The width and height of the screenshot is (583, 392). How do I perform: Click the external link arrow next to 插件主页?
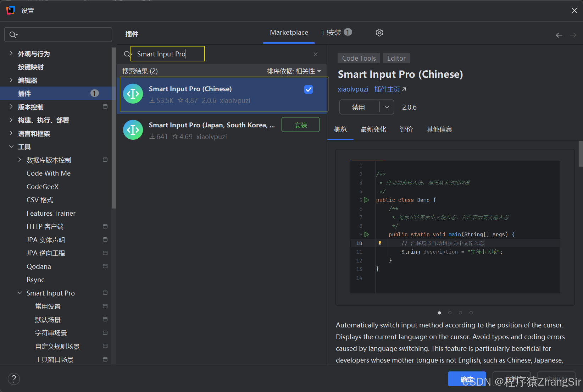(x=404, y=89)
